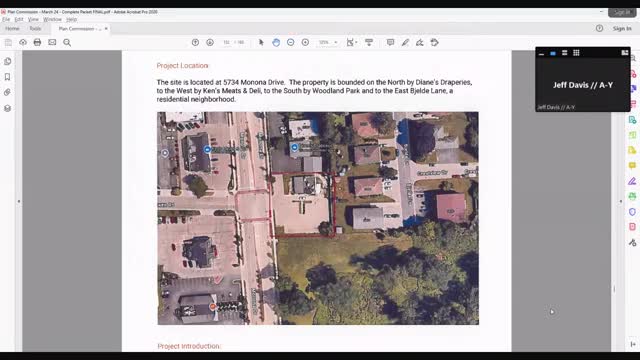Open the find text magnifier icon
Image resolution: width=640 pixels, height=360 pixels.
pyautogui.click(x=67, y=42)
